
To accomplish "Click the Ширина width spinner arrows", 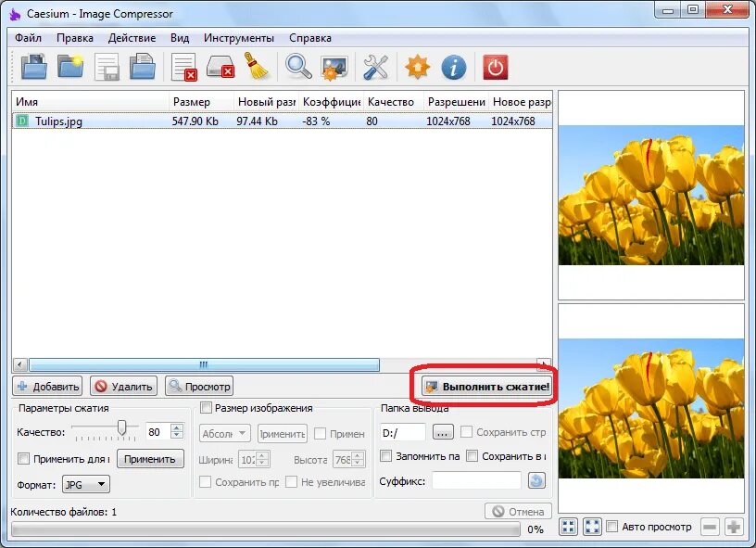I will (262, 459).
